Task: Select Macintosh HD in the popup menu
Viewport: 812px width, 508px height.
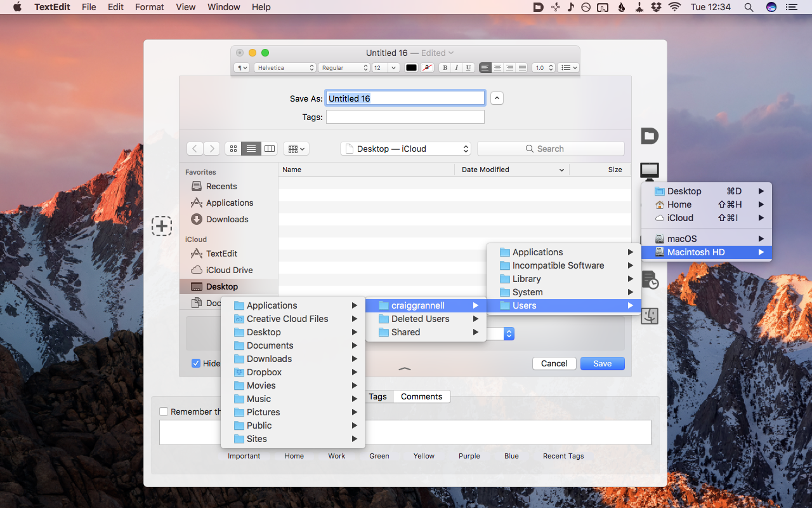Action: click(x=707, y=252)
